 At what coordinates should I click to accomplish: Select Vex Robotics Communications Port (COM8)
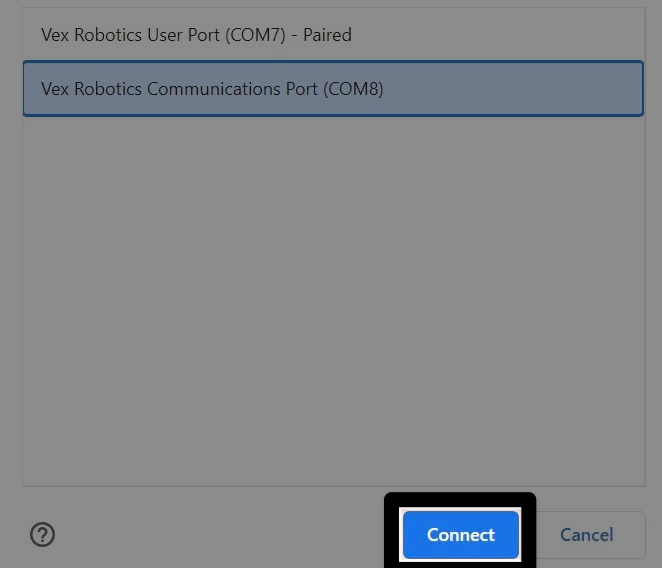(x=333, y=89)
